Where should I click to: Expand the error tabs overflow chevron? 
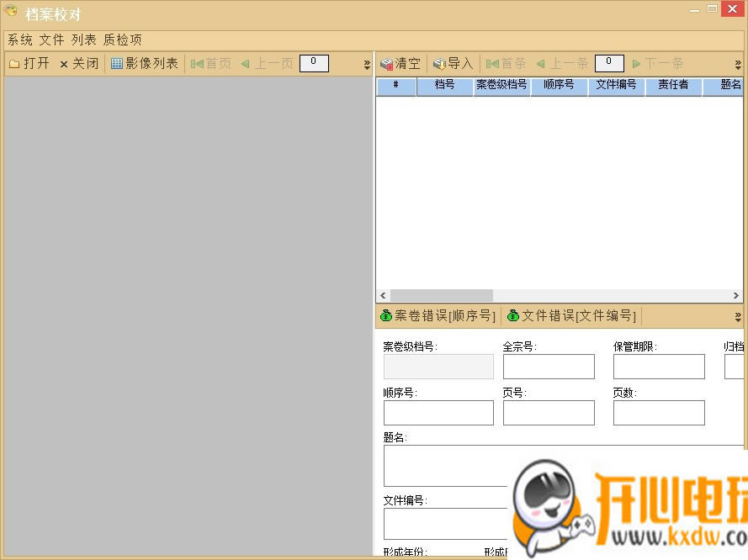click(737, 315)
